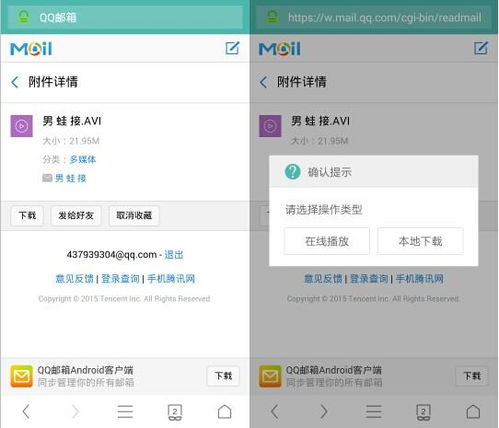499x428 pixels.
Task: Click 请选择操作类型 text in dialog
Action: [x=324, y=209]
